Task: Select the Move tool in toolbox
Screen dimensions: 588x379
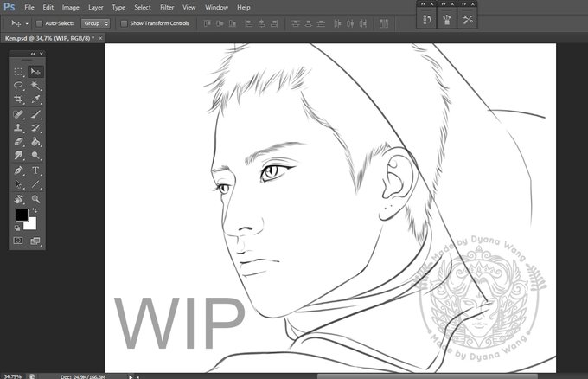Action: 35,72
